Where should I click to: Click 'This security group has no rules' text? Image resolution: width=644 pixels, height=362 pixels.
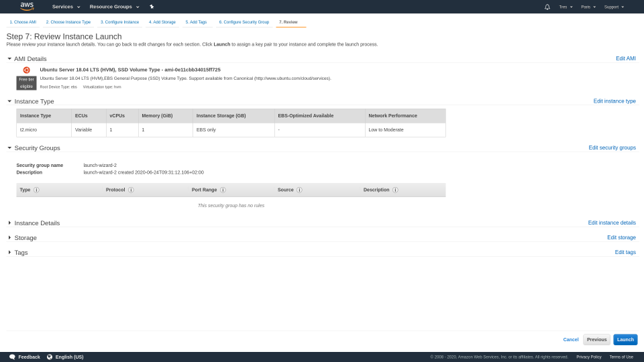tap(231, 206)
